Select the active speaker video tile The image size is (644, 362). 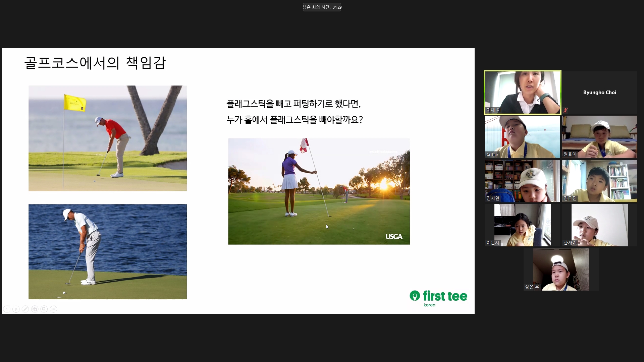point(522,92)
